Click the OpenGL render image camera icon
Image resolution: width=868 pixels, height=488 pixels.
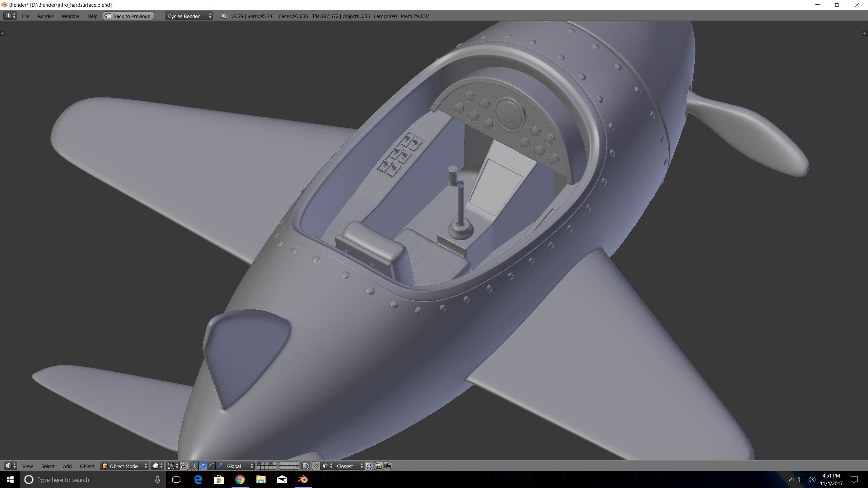click(379, 466)
